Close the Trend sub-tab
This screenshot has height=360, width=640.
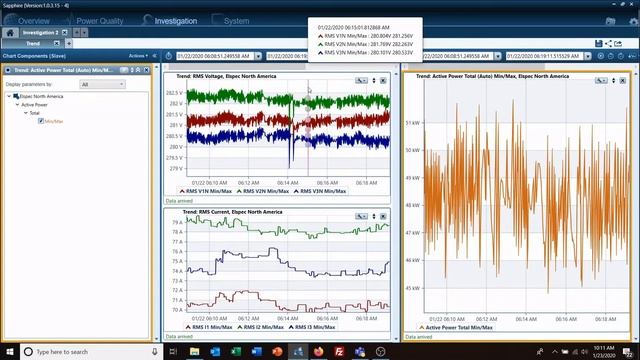57,43
